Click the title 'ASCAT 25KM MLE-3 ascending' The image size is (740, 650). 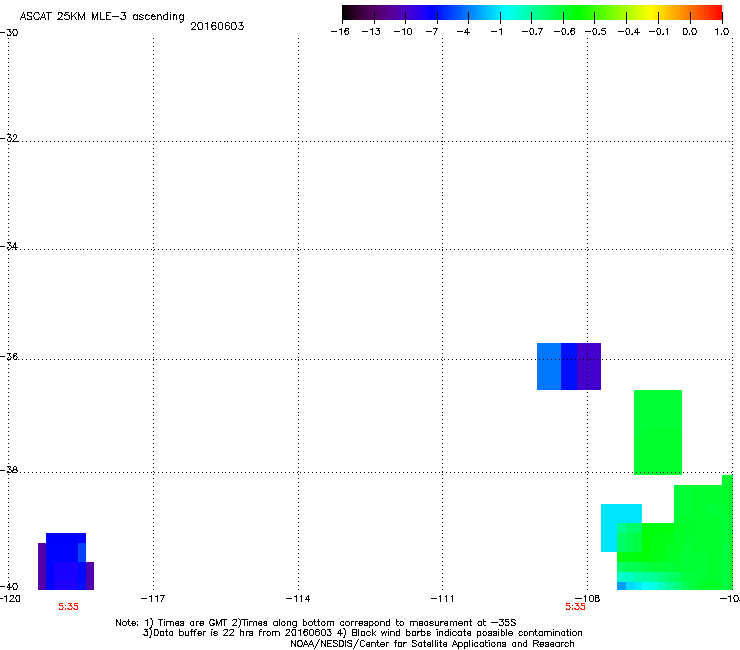tap(102, 17)
